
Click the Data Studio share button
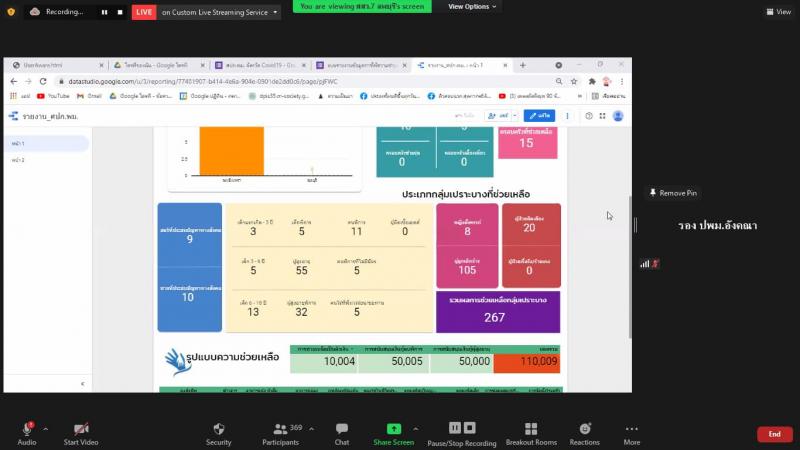pyautogui.click(x=498, y=116)
